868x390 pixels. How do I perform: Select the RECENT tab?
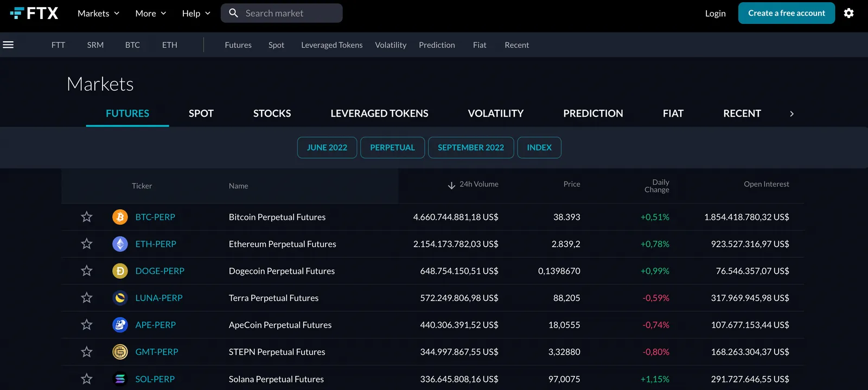(x=742, y=114)
